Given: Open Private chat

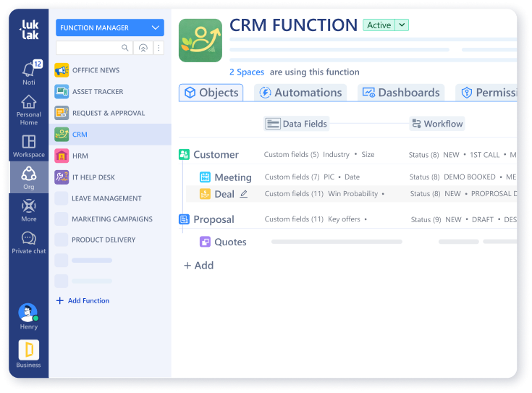Looking at the screenshot, I should pyautogui.click(x=29, y=242).
